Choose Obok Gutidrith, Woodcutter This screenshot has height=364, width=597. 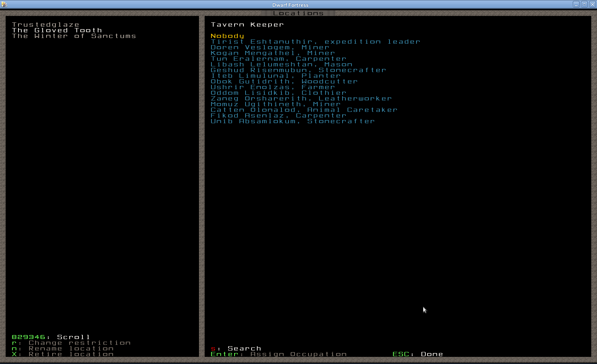(x=284, y=82)
